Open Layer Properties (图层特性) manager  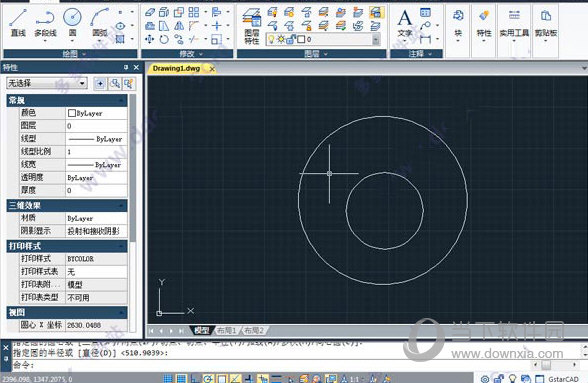click(x=252, y=26)
